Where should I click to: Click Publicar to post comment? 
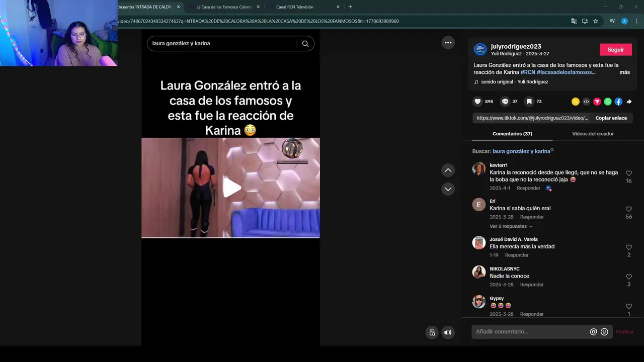pyautogui.click(x=624, y=332)
